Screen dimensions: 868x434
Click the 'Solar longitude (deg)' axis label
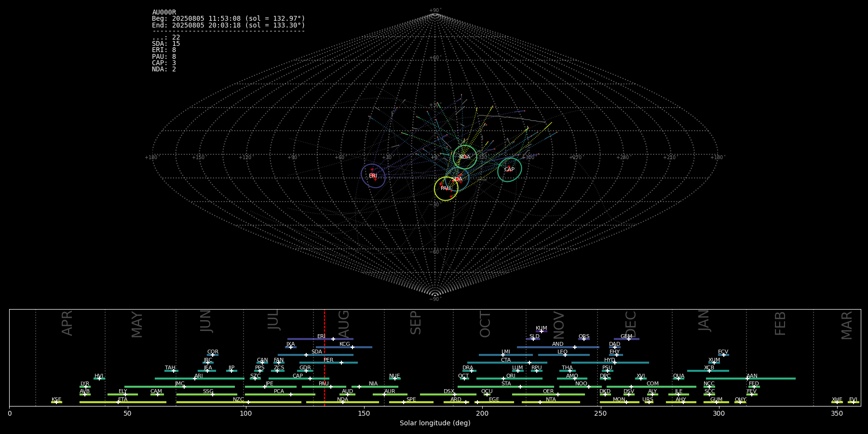(x=435, y=423)
